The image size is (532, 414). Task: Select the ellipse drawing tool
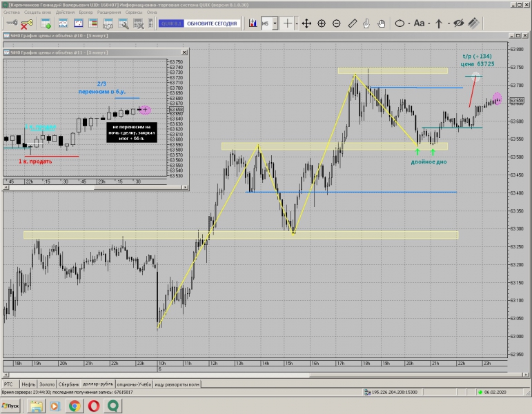[400, 23]
